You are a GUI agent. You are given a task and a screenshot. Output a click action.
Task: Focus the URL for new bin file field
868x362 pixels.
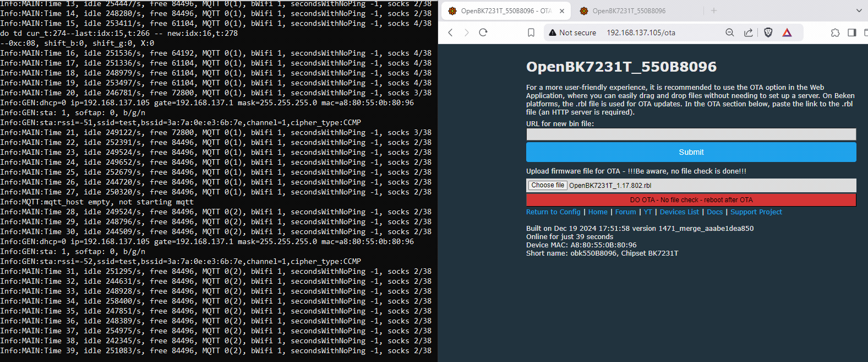691,134
